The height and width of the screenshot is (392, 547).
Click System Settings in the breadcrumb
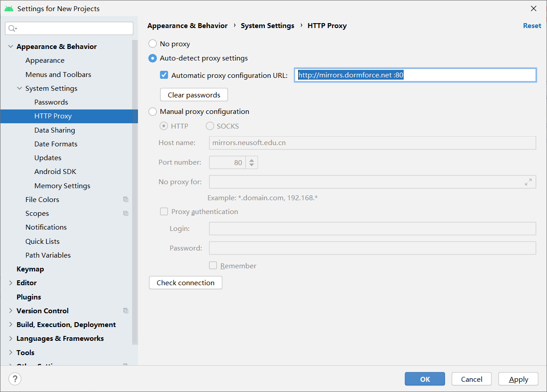point(267,26)
